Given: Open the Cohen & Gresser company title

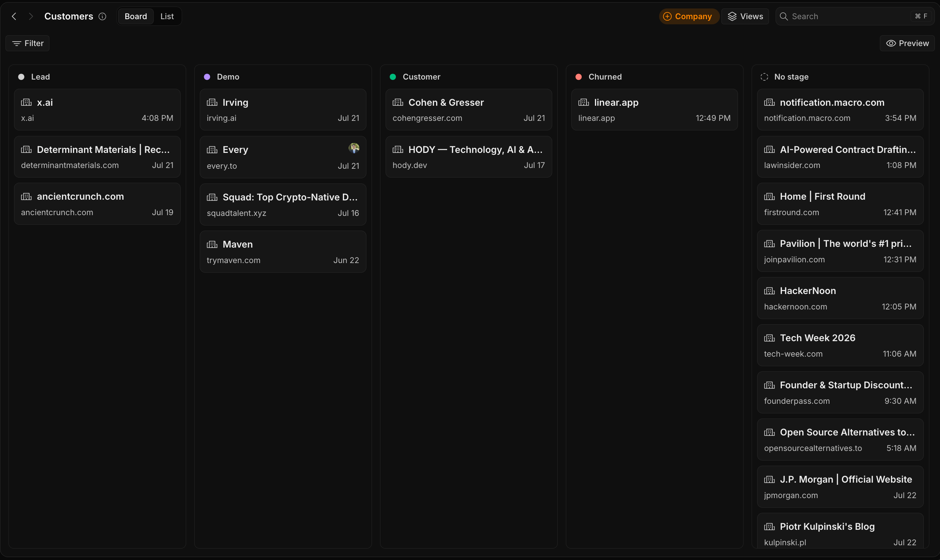Looking at the screenshot, I should point(446,102).
